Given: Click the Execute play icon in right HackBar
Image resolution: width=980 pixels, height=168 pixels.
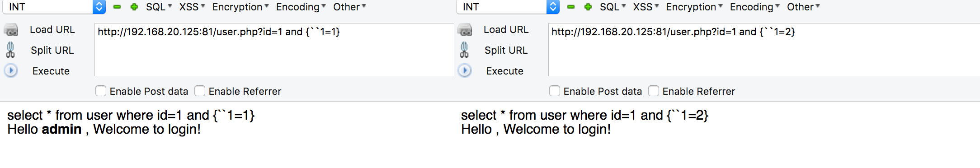Looking at the screenshot, I should click(465, 71).
